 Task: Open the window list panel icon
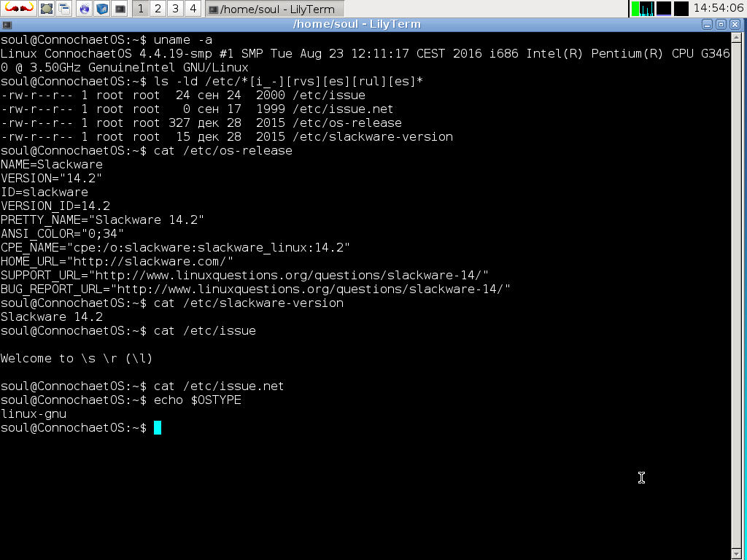click(x=64, y=9)
